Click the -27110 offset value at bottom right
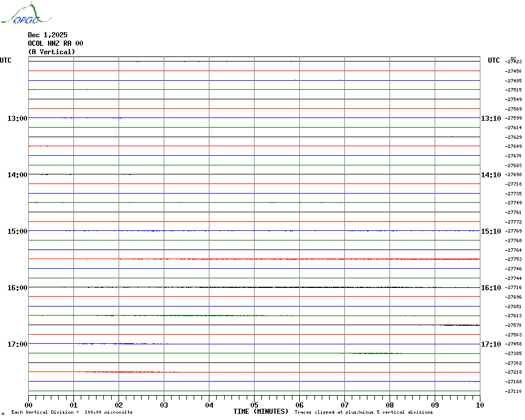525x420 pixels. pos(514,391)
